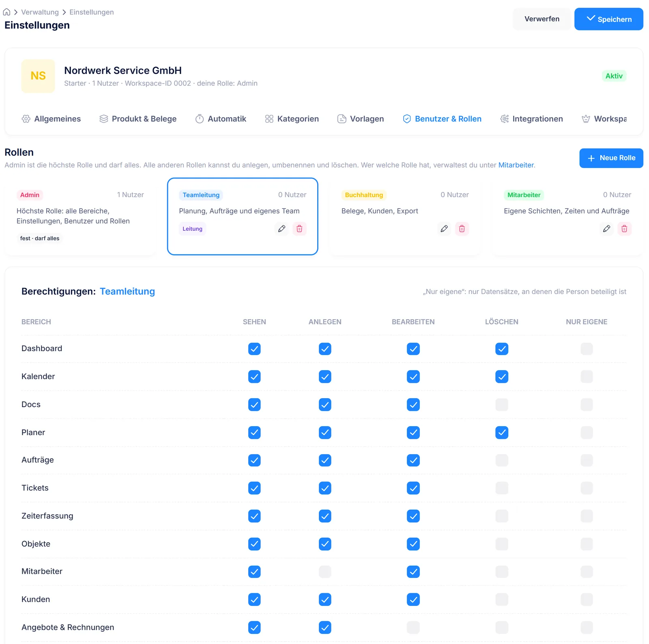This screenshot has width=649, height=644.
Task: Open the Automatik tab
Action: (x=221, y=119)
